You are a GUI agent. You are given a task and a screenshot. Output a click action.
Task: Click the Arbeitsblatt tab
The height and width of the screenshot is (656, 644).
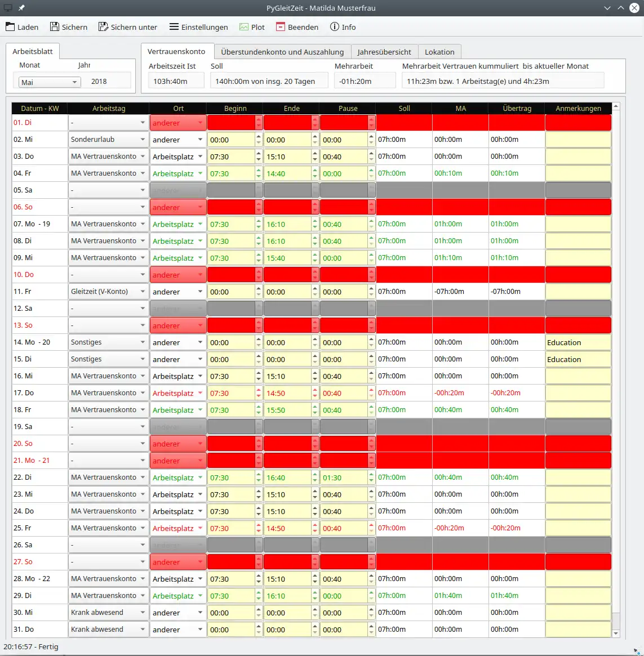click(x=32, y=51)
